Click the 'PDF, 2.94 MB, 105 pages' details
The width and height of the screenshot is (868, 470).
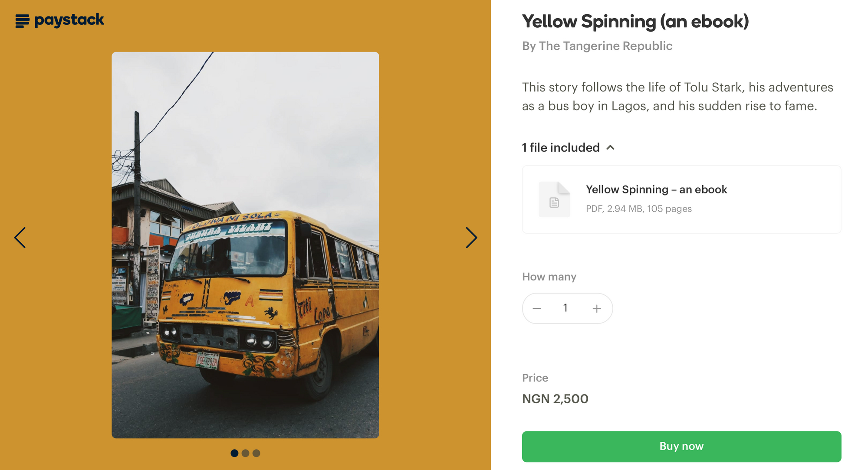point(638,209)
